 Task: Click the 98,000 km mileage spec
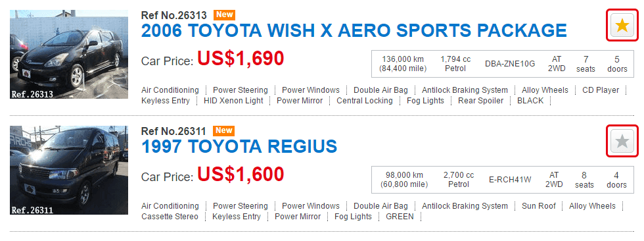point(404,180)
